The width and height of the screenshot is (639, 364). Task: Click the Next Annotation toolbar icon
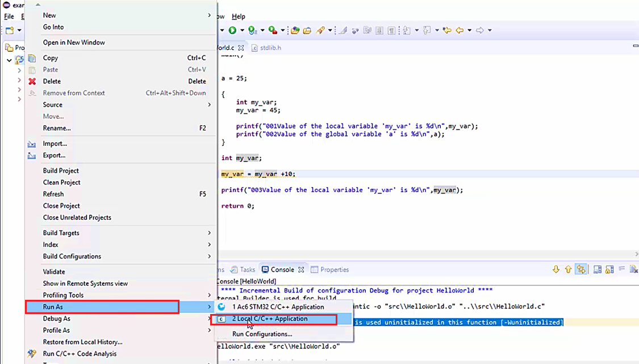click(x=407, y=30)
